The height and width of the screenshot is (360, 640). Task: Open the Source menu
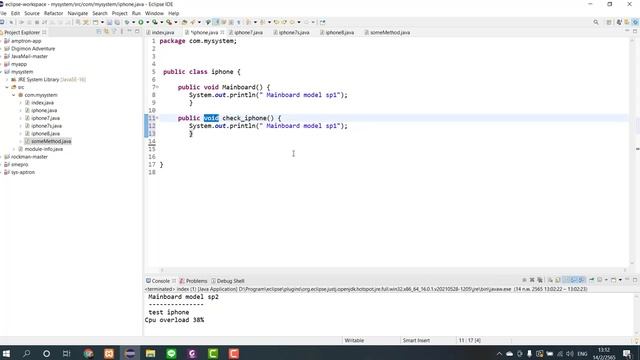(32, 13)
